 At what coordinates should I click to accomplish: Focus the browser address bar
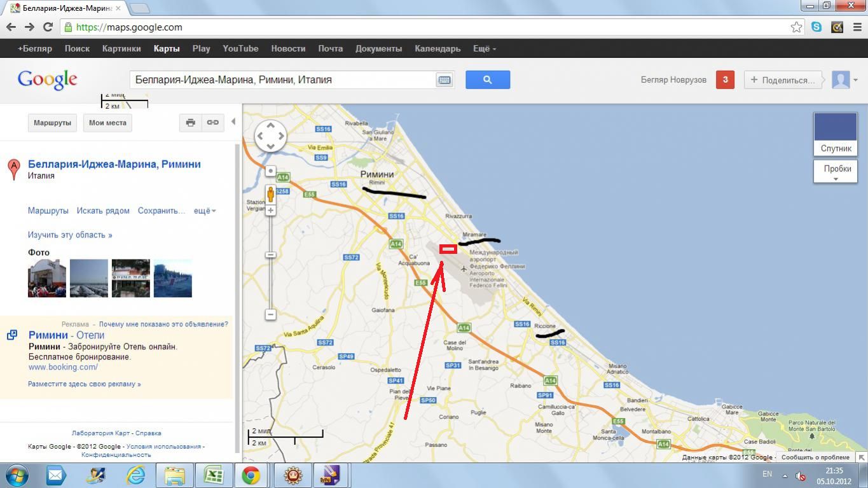click(425, 27)
